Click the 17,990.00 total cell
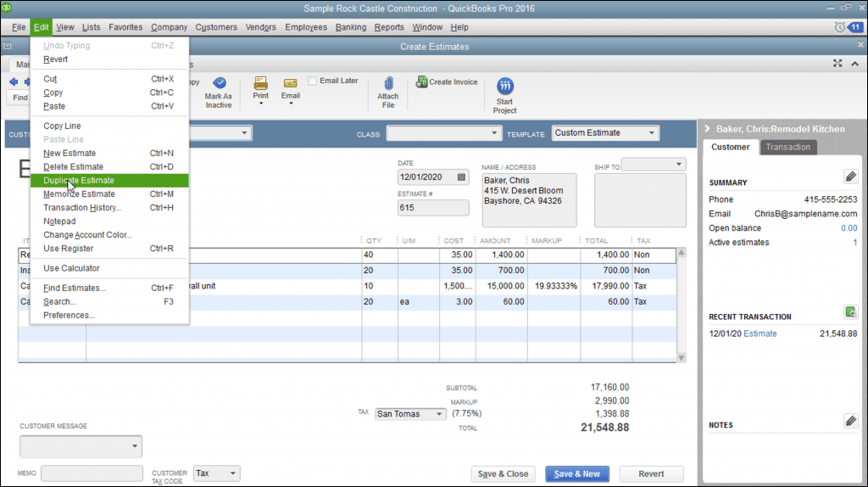The width and height of the screenshot is (868, 487). coord(606,286)
